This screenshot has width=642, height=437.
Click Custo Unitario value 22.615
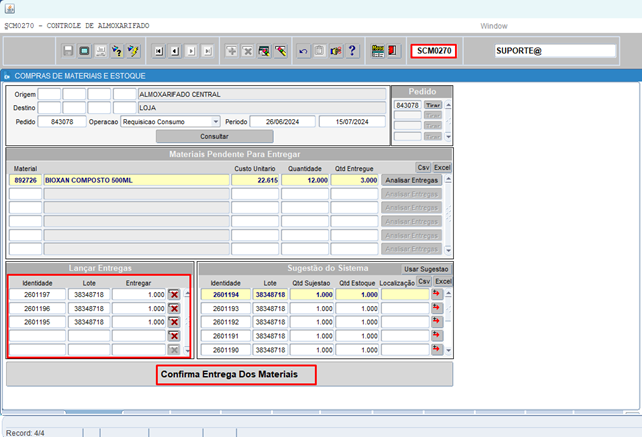[x=255, y=180]
